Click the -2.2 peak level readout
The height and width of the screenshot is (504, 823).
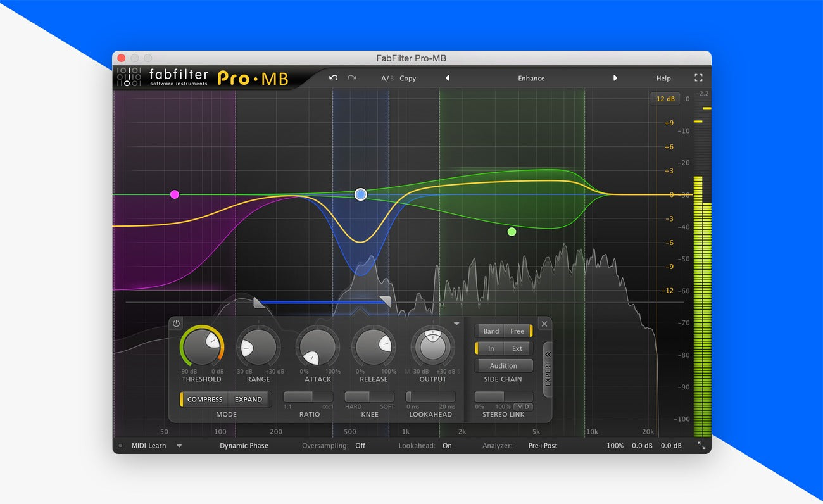click(703, 94)
